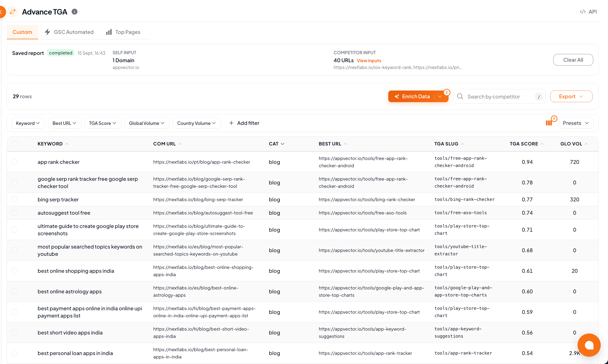Click the View inputs link
608x364 pixels.
click(369, 60)
